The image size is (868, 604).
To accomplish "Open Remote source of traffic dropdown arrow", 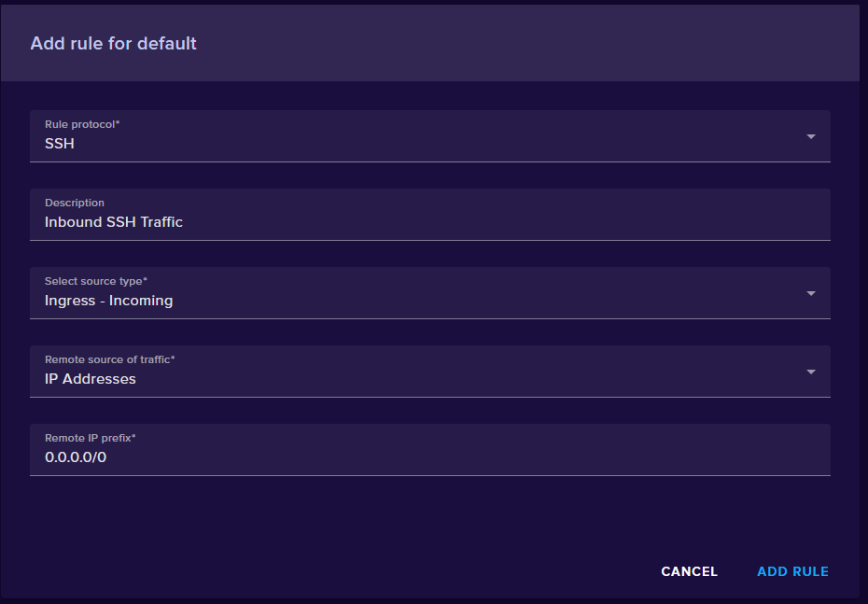I will (811, 372).
